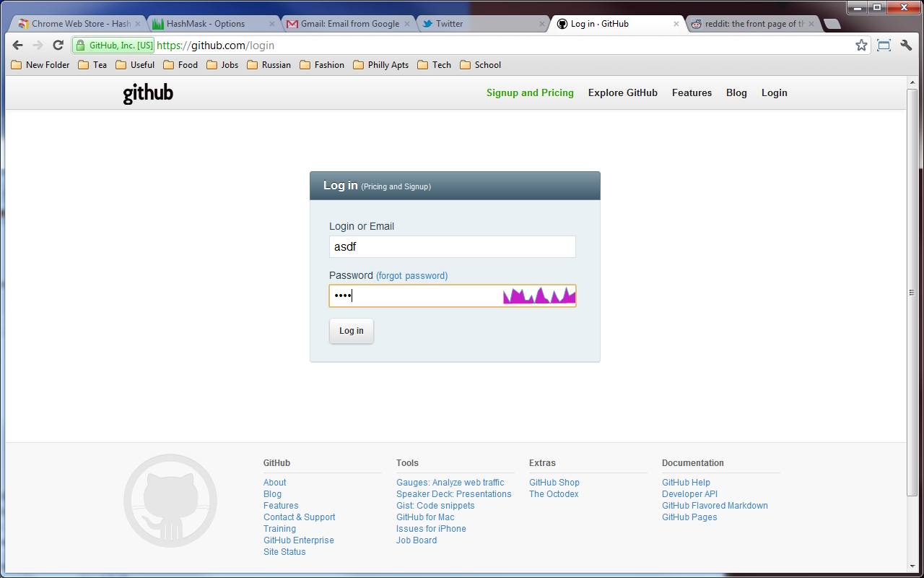Open the GitHub Help link

pos(686,483)
